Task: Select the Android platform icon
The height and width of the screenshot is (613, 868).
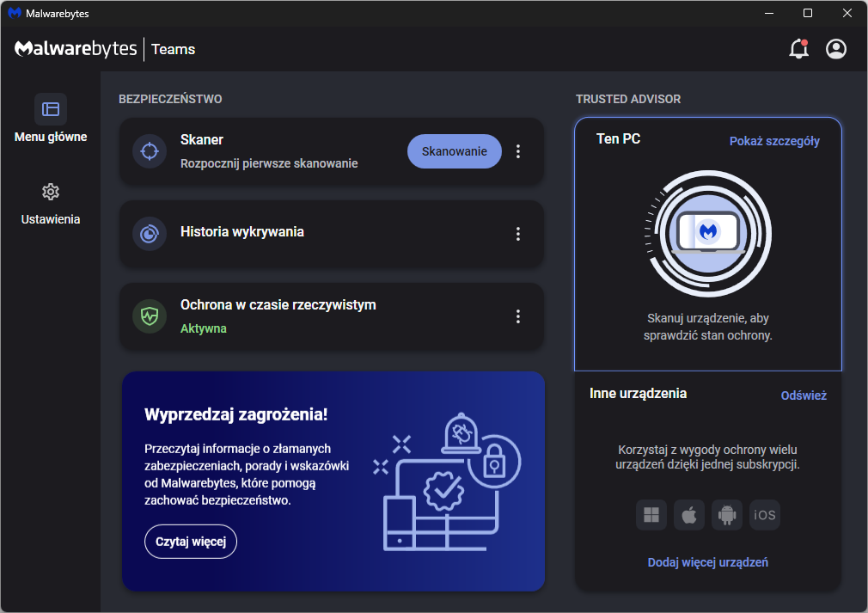Action: coord(727,515)
